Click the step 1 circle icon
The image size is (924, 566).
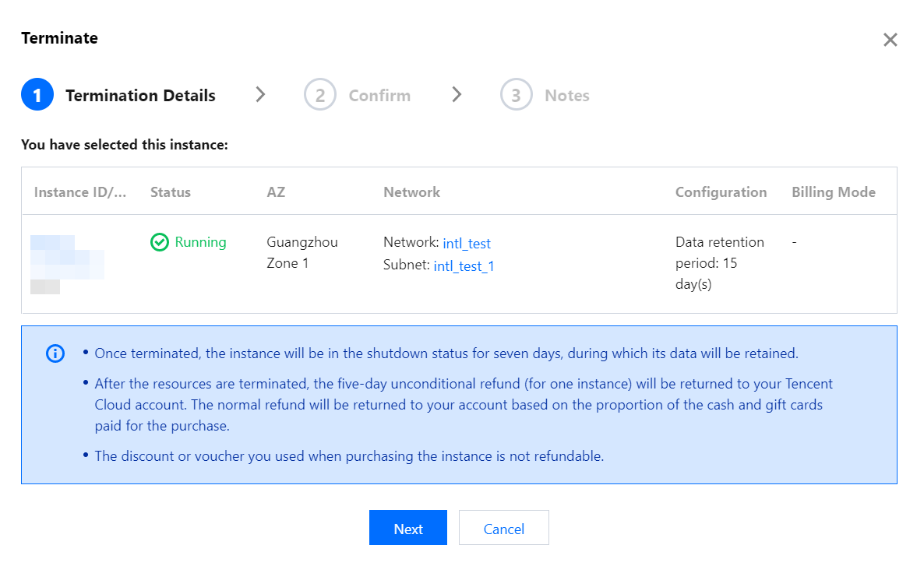37,96
